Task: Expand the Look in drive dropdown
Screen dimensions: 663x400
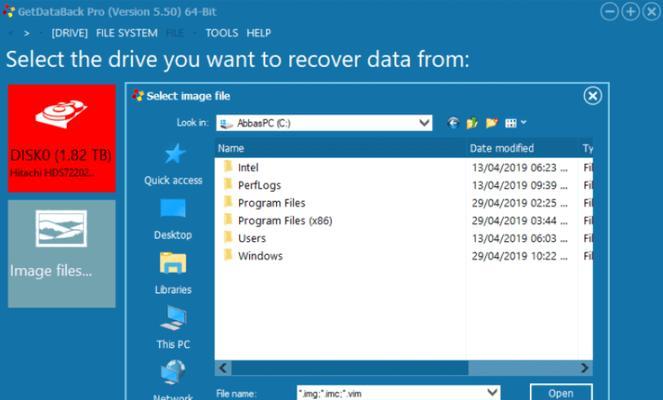Action: pyautogui.click(x=424, y=123)
